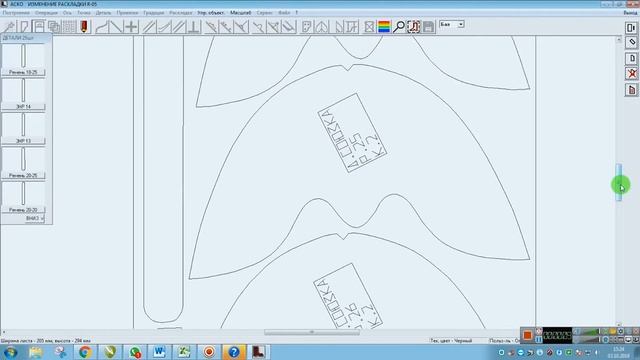Select the needle tool at toolbar start

pos(9,27)
